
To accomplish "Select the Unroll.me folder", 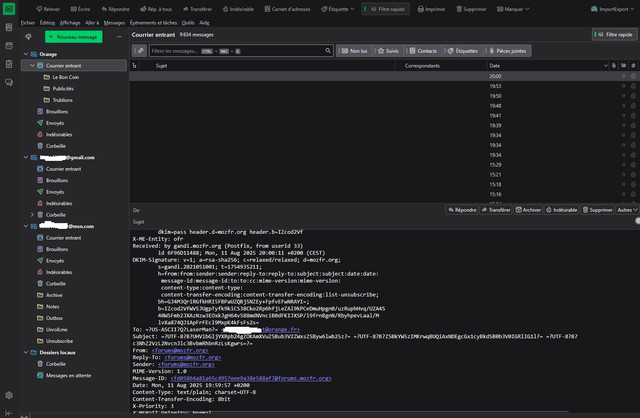I will click(x=57, y=329).
